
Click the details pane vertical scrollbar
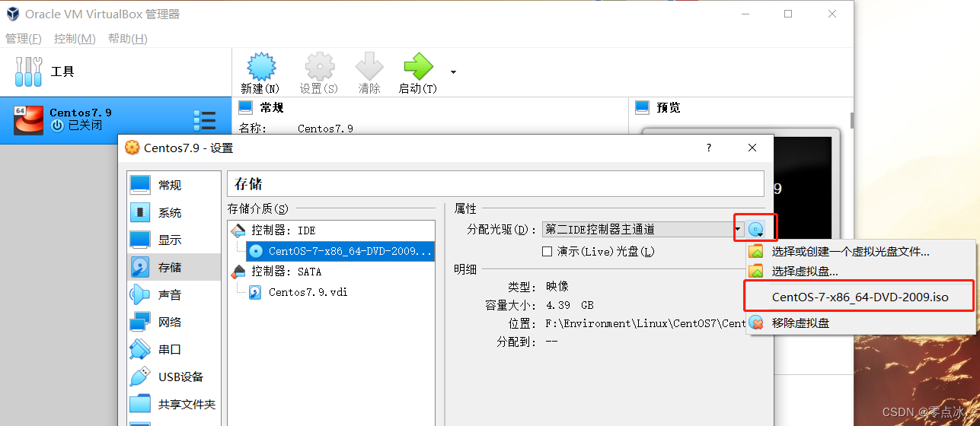tap(852, 120)
